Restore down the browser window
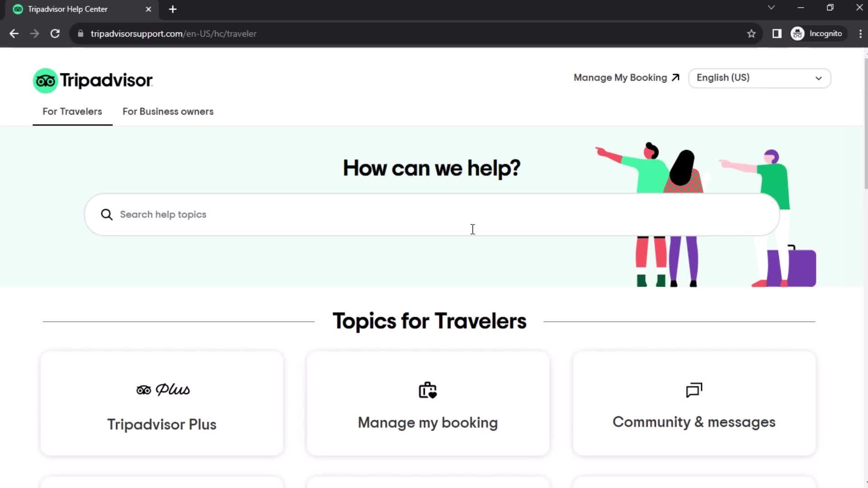The height and width of the screenshot is (488, 868). tap(830, 8)
